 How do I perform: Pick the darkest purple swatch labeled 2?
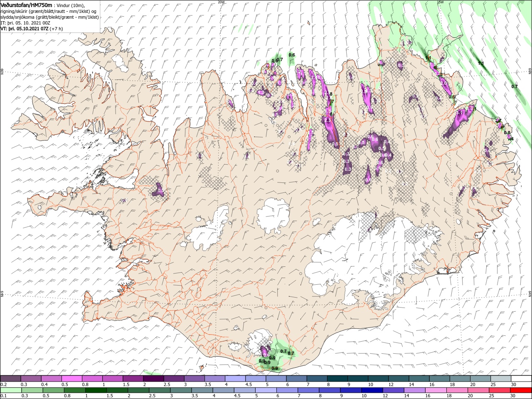click(153, 379)
